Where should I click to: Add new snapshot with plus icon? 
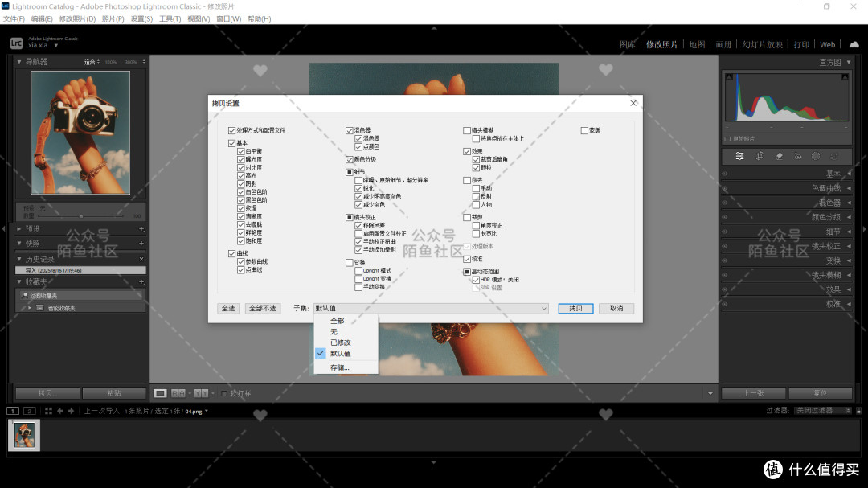[141, 243]
